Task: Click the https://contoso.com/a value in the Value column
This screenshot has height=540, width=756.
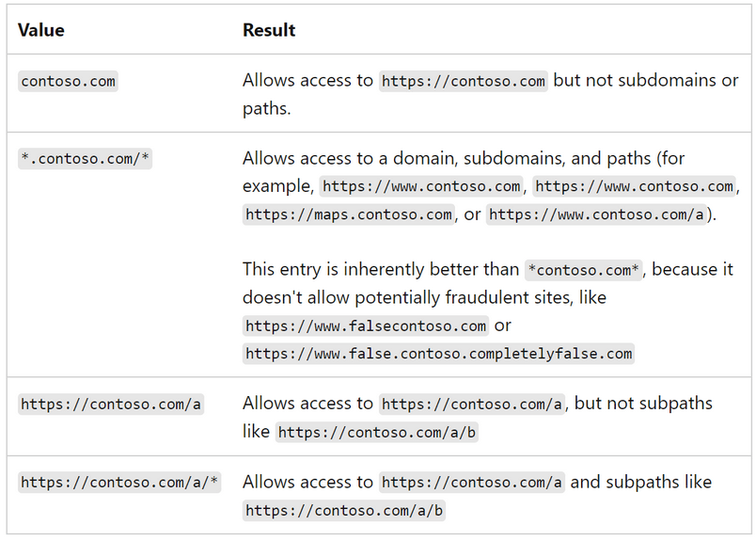Action: pyautogui.click(x=110, y=404)
